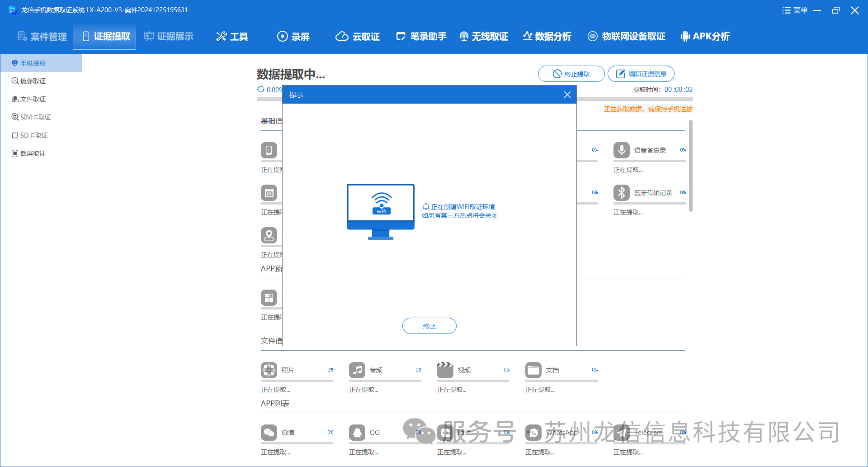This screenshot has height=467, width=868.
Task: Open the 数据分析 tab
Action: pos(547,37)
